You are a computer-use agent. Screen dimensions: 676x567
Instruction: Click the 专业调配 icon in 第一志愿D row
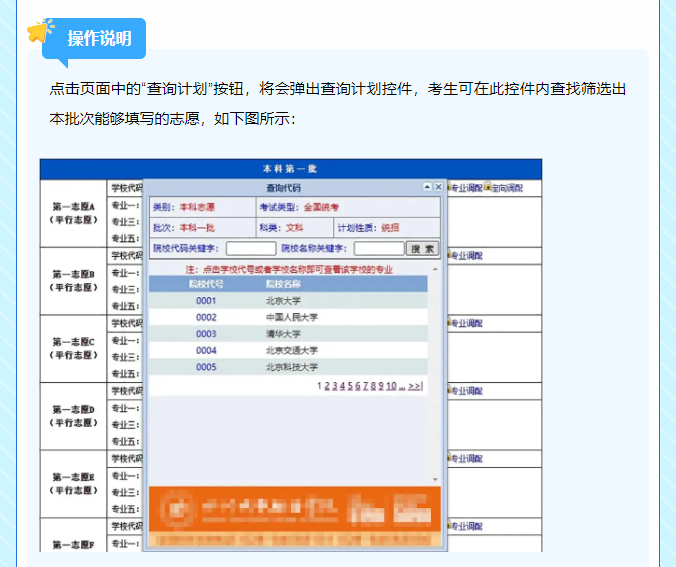coord(449,391)
